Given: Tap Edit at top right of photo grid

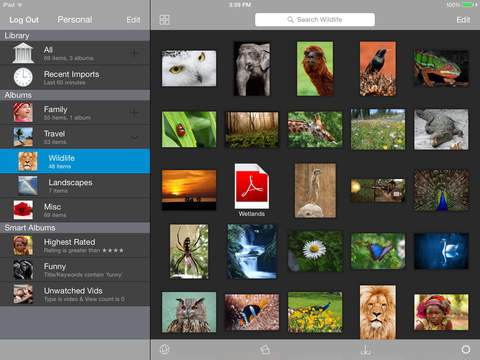Looking at the screenshot, I should [463, 20].
